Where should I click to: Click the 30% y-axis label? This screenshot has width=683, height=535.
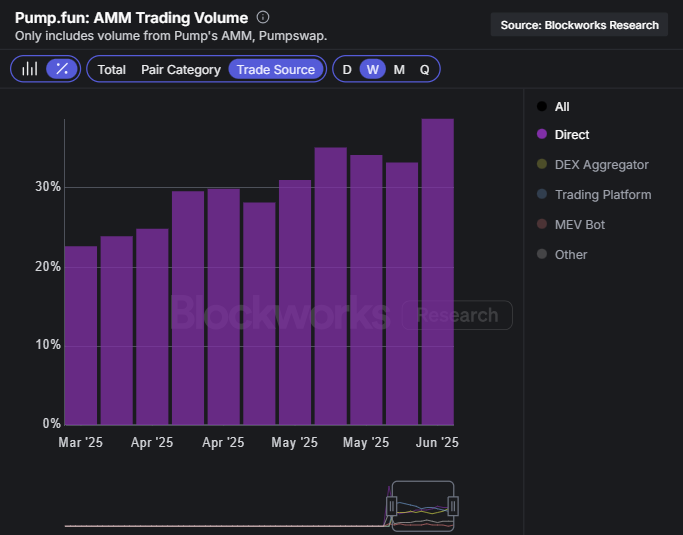(x=48, y=187)
